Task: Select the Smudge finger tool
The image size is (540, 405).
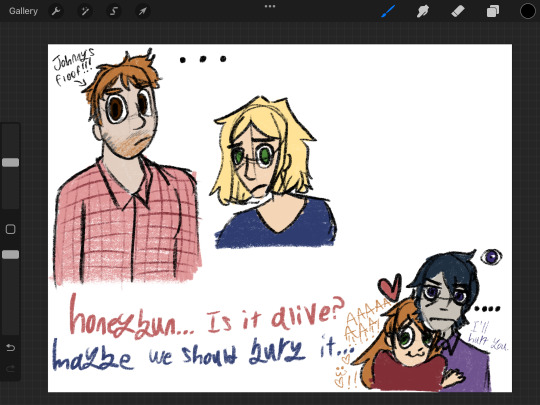Action: 423,11
